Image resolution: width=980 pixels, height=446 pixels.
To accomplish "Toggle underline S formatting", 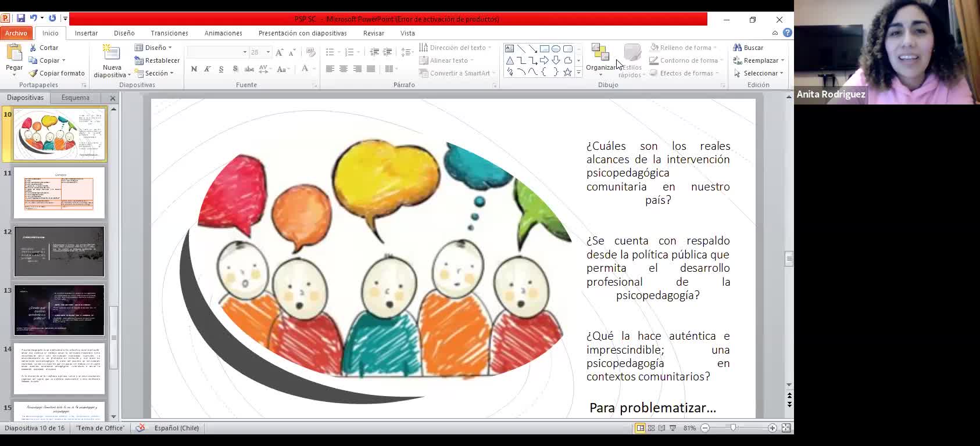I will pos(221,69).
